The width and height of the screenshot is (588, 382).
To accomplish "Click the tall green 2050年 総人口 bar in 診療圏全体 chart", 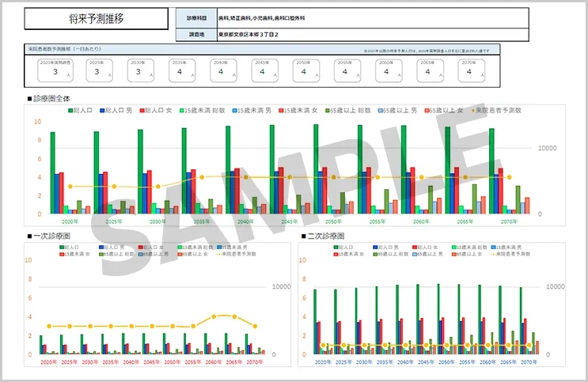I will (316, 169).
